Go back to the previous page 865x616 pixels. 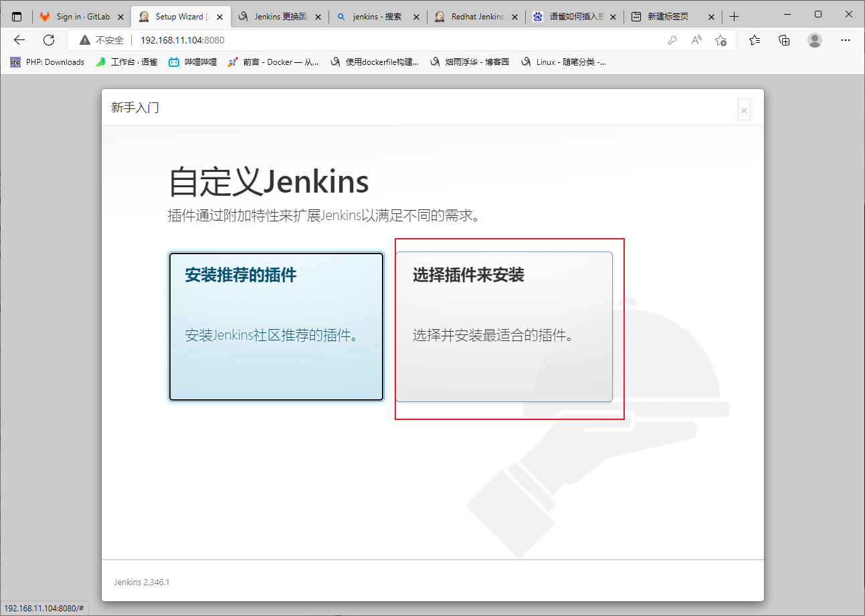19,40
